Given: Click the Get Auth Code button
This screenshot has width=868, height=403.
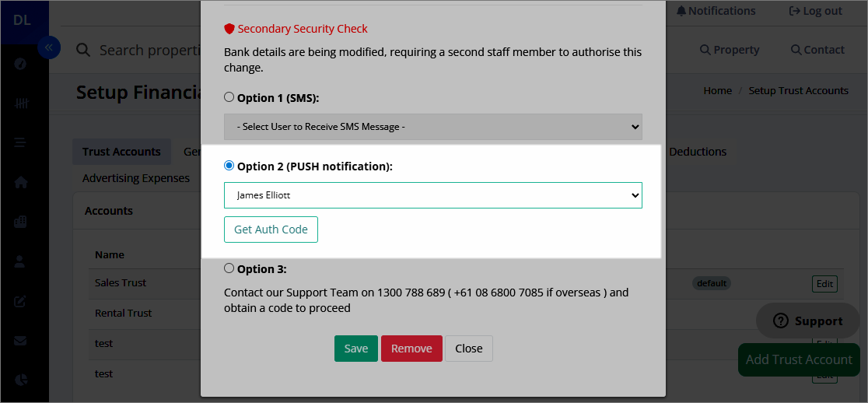Looking at the screenshot, I should tap(271, 230).
